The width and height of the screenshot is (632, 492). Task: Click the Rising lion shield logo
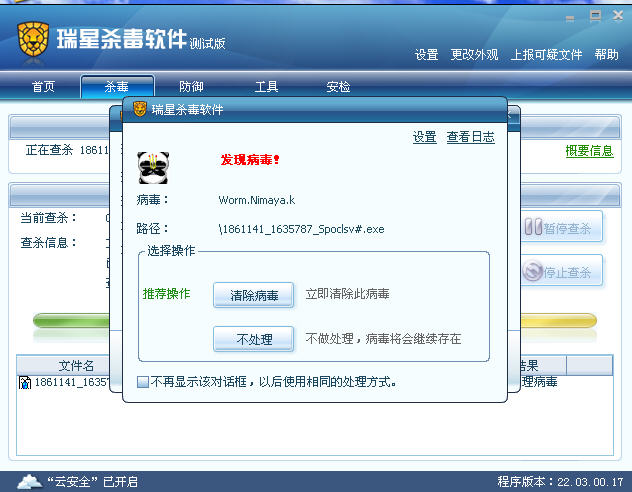pyautogui.click(x=33, y=39)
